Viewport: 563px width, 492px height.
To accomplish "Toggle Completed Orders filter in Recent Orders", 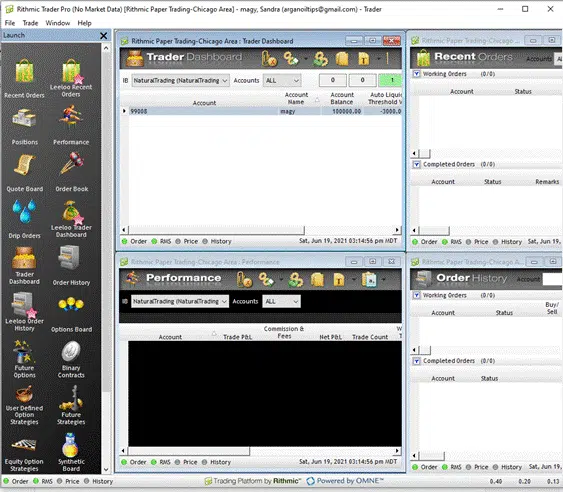I will (416, 164).
